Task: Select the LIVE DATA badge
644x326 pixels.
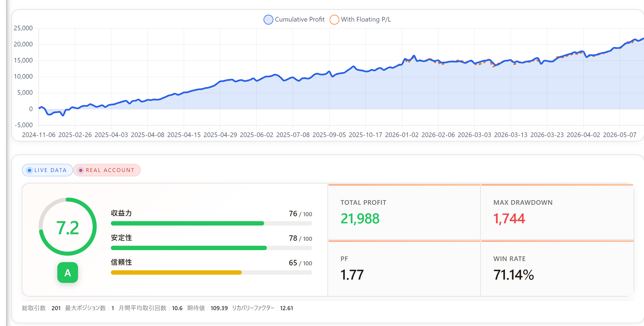Action: (47, 170)
